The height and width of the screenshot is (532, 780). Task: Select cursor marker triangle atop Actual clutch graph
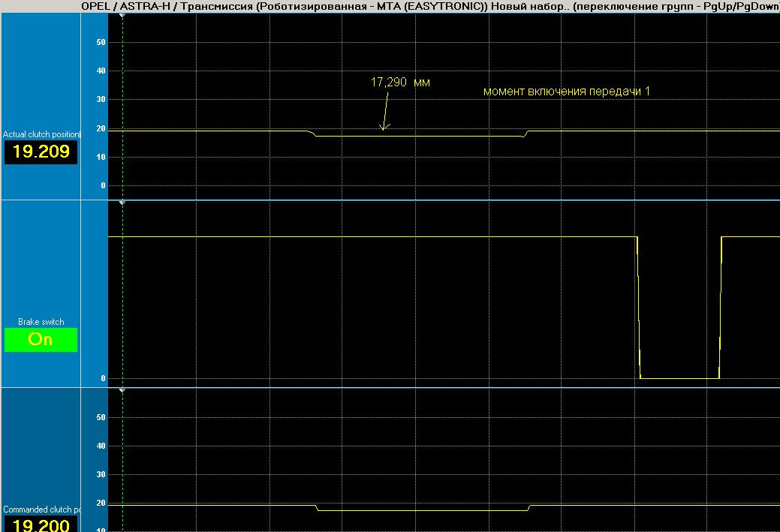pos(122,16)
